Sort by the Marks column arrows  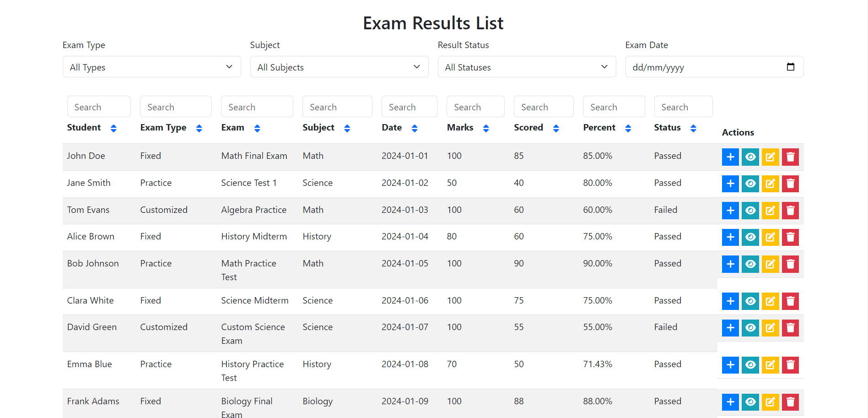(x=486, y=128)
